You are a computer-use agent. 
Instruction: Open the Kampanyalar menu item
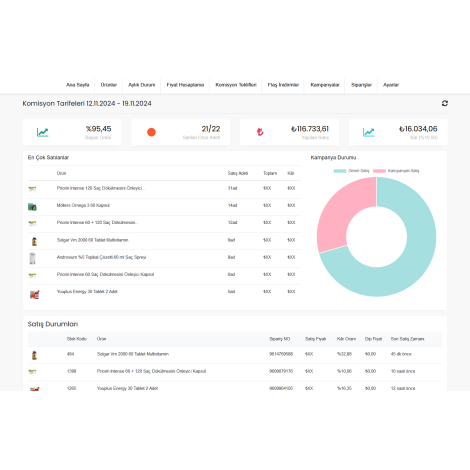pyautogui.click(x=325, y=85)
